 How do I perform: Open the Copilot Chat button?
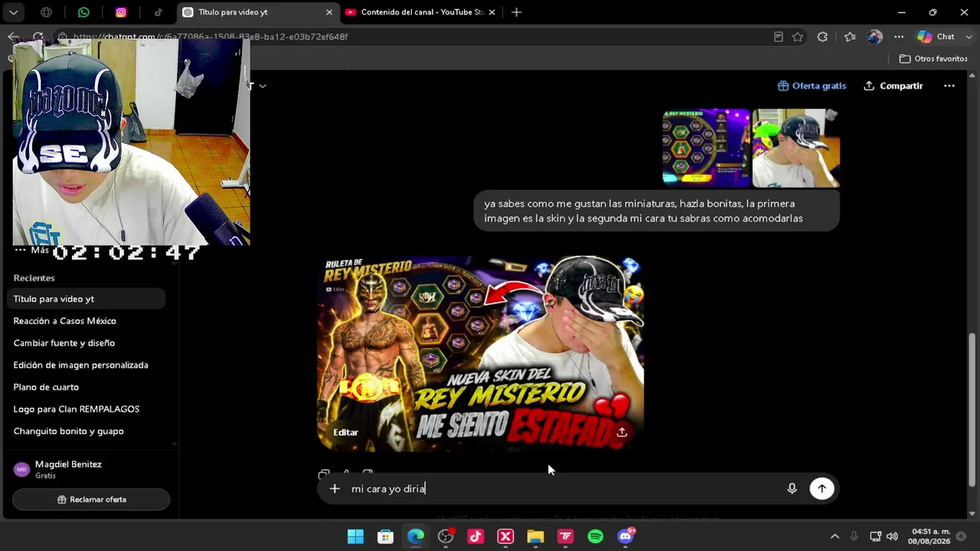coord(936,37)
